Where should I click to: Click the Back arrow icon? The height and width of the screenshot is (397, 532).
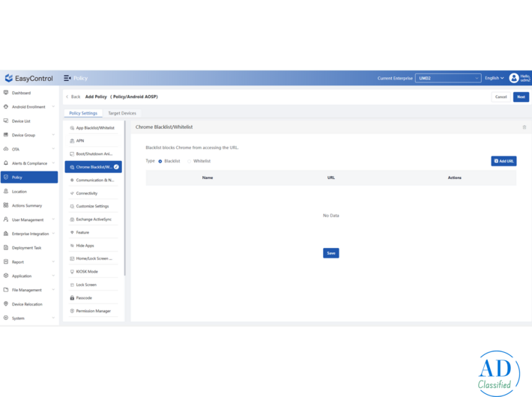[x=67, y=97]
